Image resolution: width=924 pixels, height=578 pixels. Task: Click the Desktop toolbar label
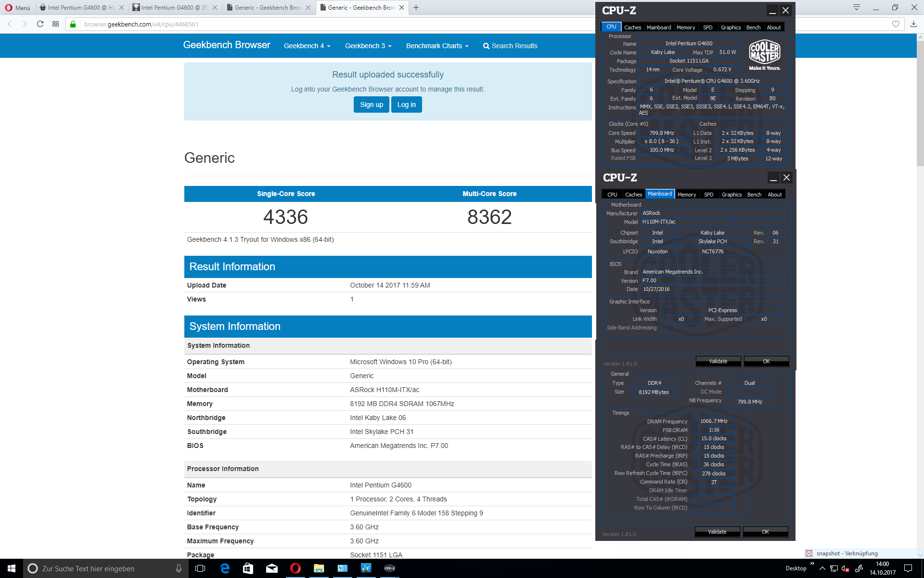(x=796, y=568)
